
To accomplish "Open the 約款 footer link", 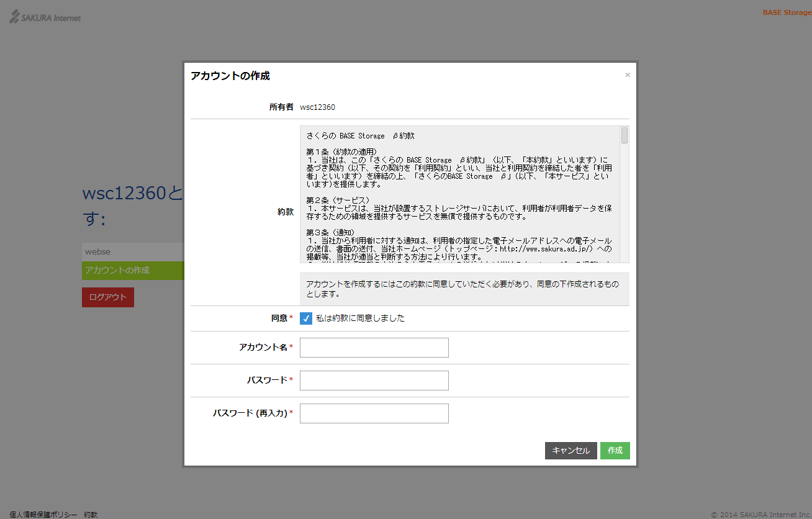I will click(91, 515).
